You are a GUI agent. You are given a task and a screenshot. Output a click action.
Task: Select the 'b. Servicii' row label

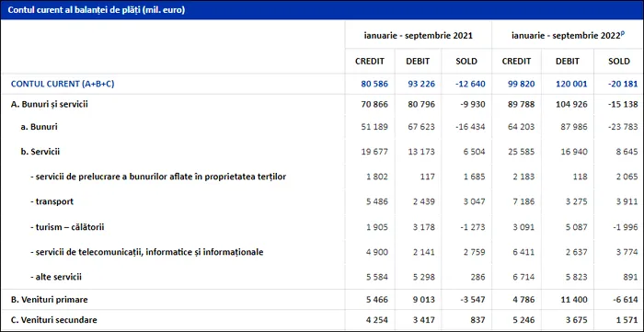point(40,152)
